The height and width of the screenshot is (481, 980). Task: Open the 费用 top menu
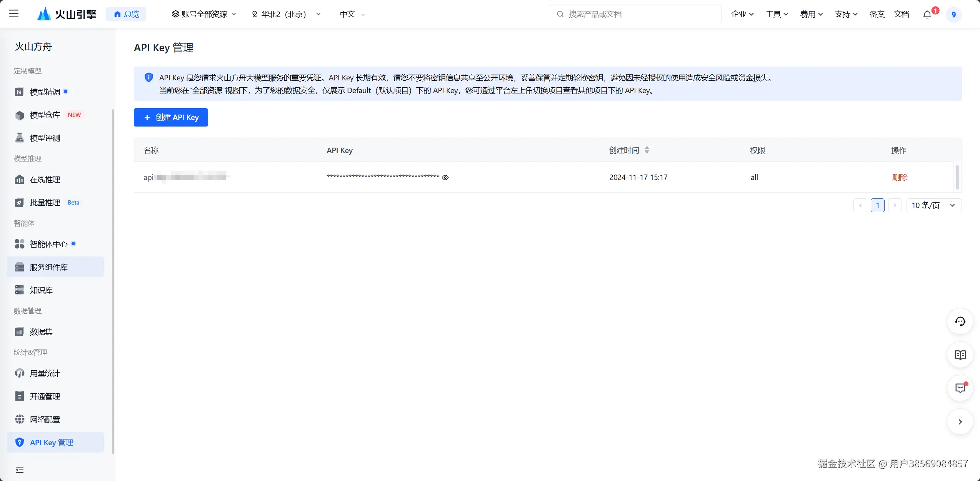coord(811,14)
